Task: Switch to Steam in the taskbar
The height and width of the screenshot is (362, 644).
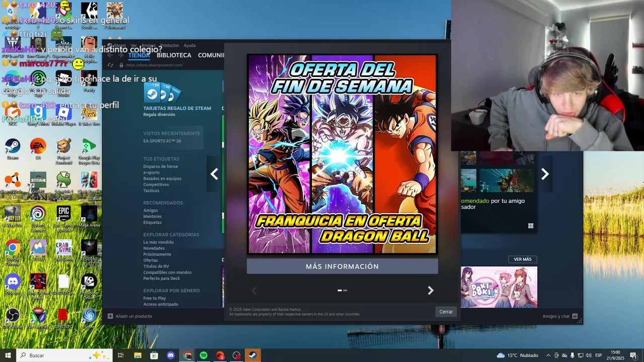Action: point(253,355)
